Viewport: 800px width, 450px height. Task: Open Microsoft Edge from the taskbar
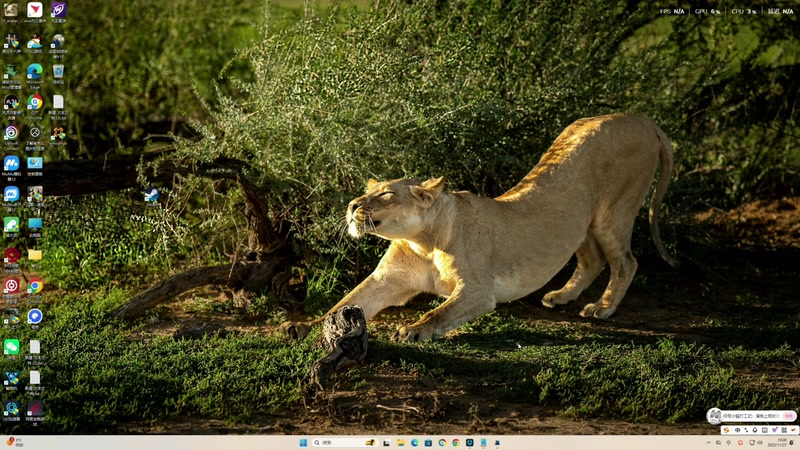414,442
